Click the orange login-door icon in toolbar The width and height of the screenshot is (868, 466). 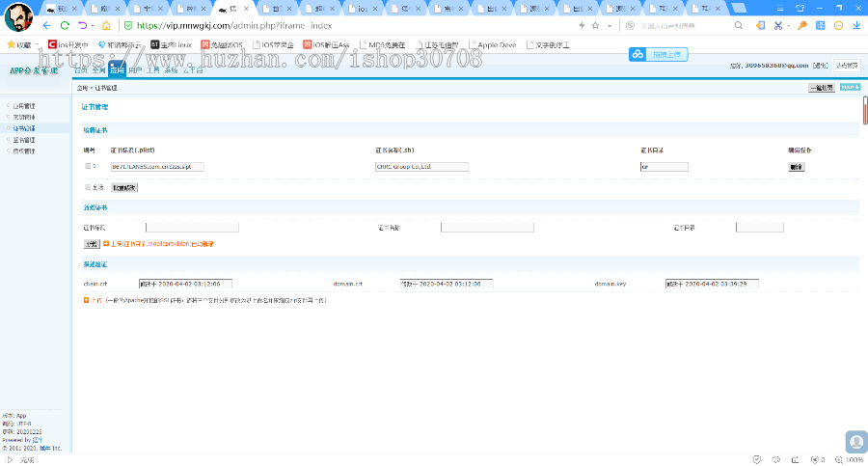tap(760, 25)
